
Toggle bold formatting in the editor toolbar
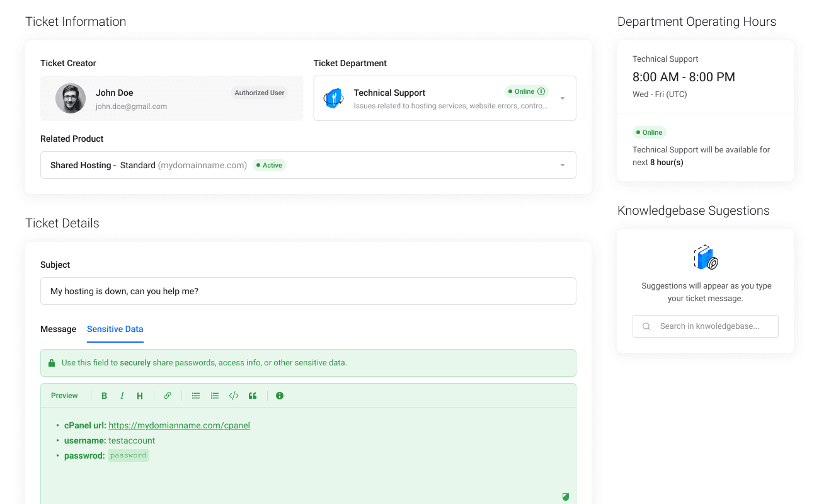coord(105,396)
